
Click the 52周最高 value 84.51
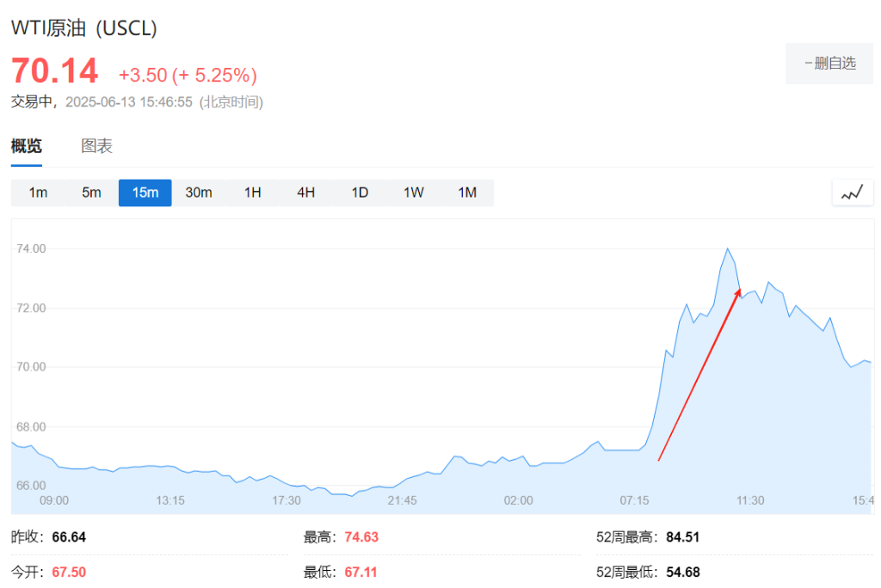[x=682, y=536]
